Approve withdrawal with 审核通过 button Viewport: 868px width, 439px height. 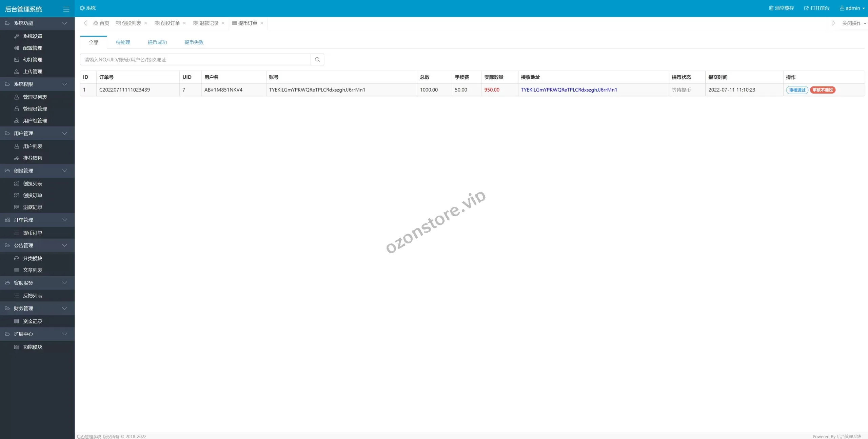click(x=797, y=90)
